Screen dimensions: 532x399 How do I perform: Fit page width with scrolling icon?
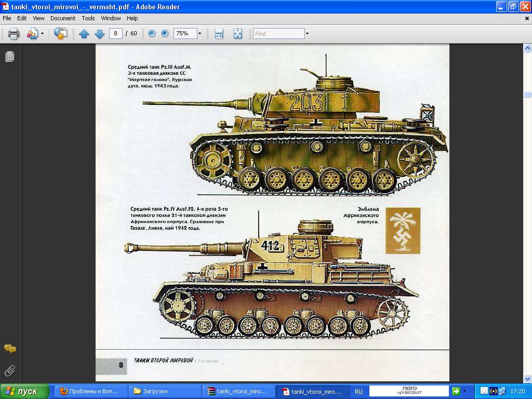219,34
